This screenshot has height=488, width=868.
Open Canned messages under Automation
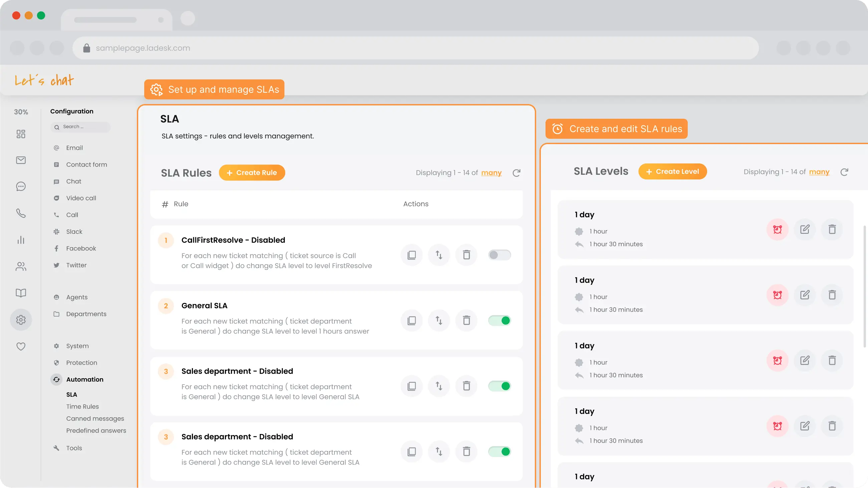(x=95, y=419)
